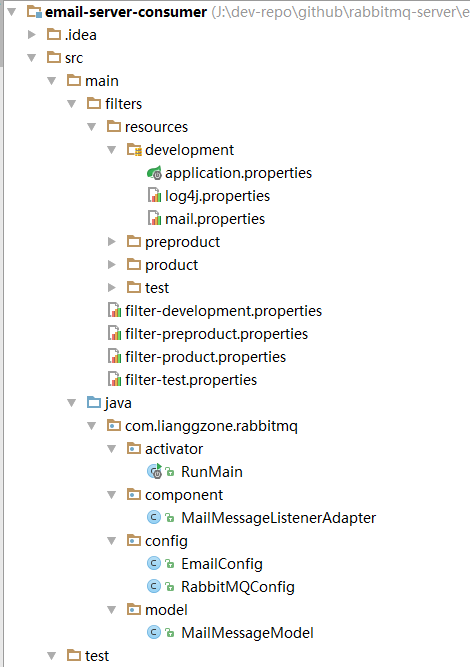Open the RabbitMQConfig class

click(x=238, y=587)
